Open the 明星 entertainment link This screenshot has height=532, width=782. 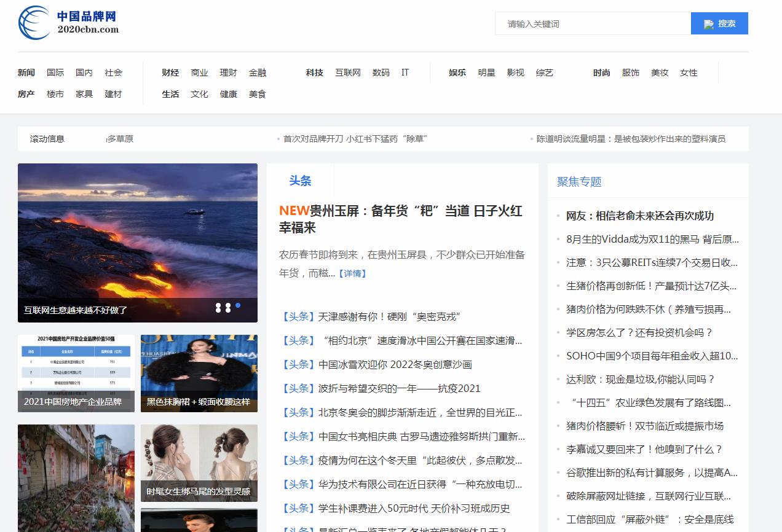486,72
